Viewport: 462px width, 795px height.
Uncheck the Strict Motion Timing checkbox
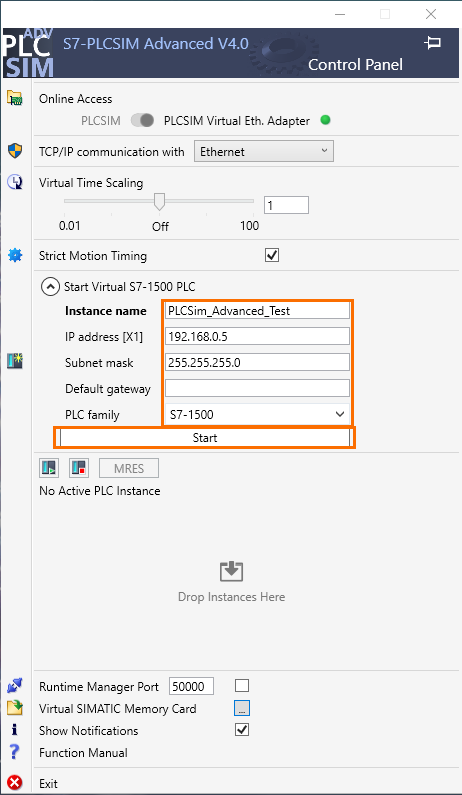pyautogui.click(x=272, y=255)
